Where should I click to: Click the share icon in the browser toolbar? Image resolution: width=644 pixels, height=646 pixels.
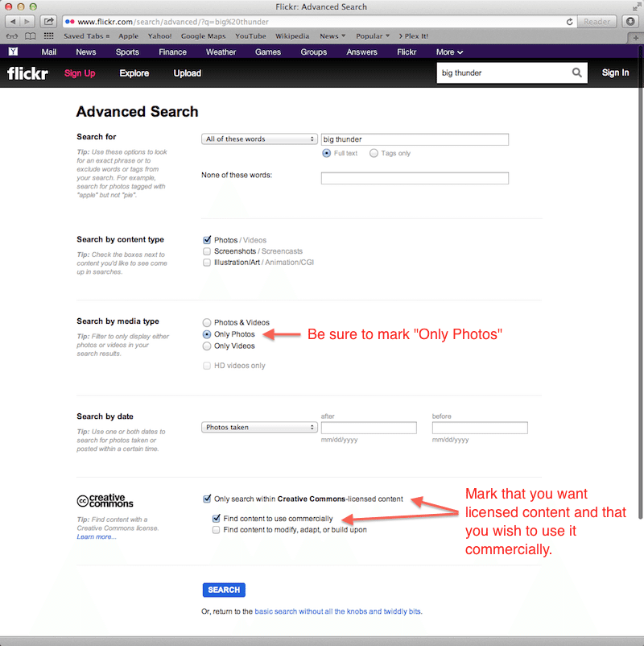click(x=47, y=22)
